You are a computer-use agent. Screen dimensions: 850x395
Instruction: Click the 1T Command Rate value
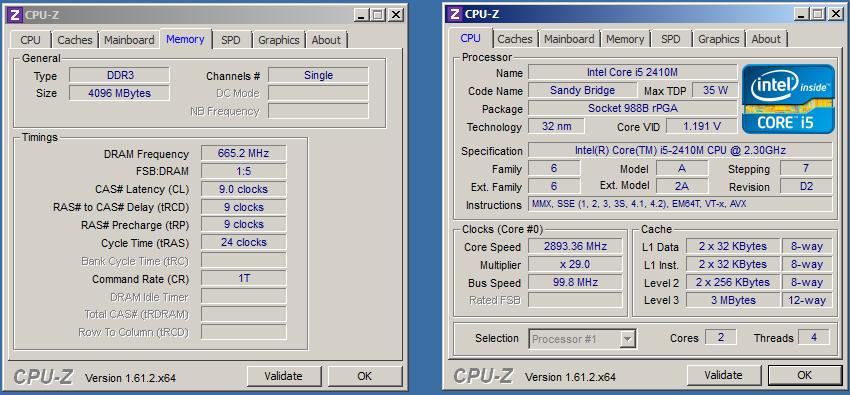[243, 279]
